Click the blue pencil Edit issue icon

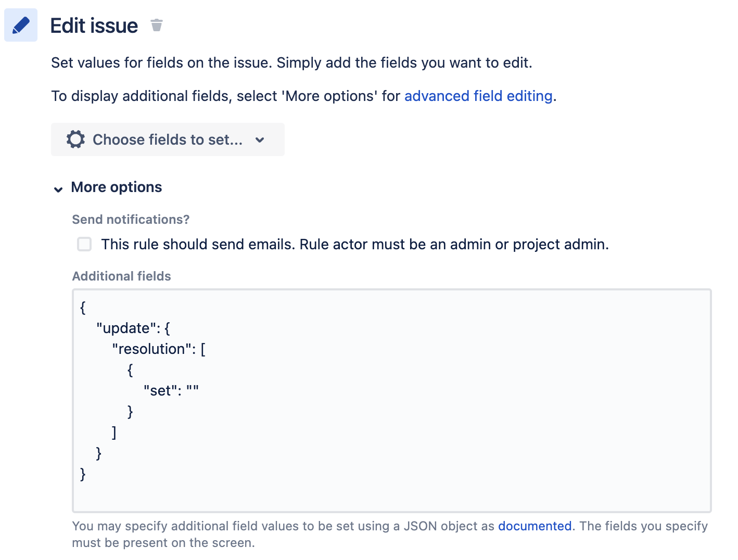tap(20, 24)
